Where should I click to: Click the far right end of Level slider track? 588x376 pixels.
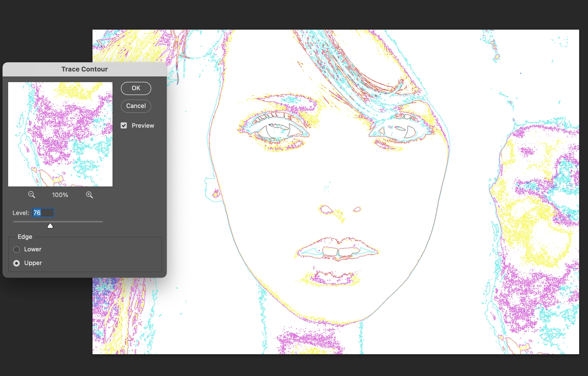(x=102, y=222)
